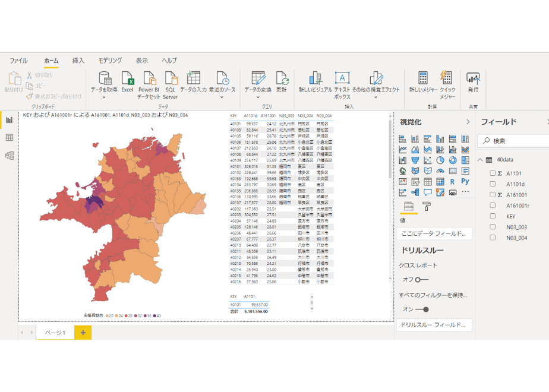This screenshot has height=392, width=549.
Task: Select the R script visual
Action: [453, 182]
